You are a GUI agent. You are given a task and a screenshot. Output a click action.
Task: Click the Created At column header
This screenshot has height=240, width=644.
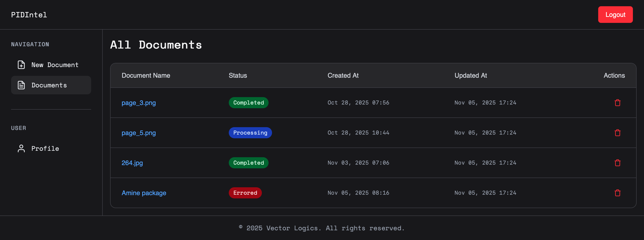[x=343, y=76]
